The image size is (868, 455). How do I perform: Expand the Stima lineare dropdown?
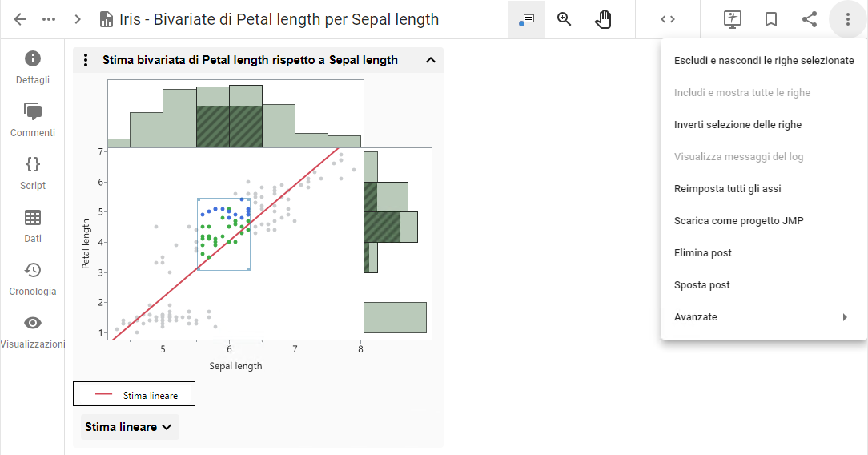129,427
